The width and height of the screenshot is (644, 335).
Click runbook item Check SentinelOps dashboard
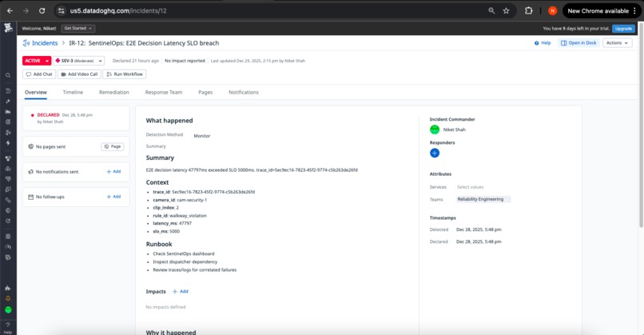[x=184, y=254]
